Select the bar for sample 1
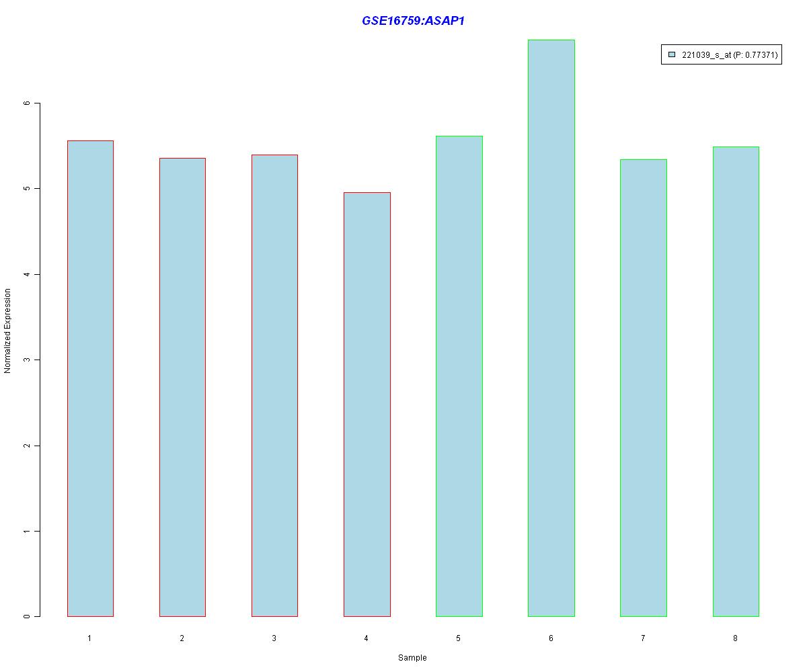The width and height of the screenshot is (807, 672). (90, 378)
